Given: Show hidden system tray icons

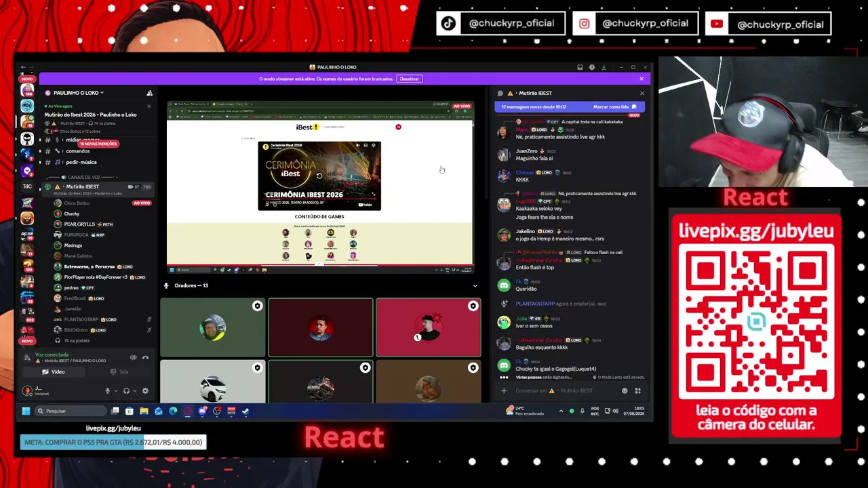Looking at the screenshot, I should [x=561, y=411].
